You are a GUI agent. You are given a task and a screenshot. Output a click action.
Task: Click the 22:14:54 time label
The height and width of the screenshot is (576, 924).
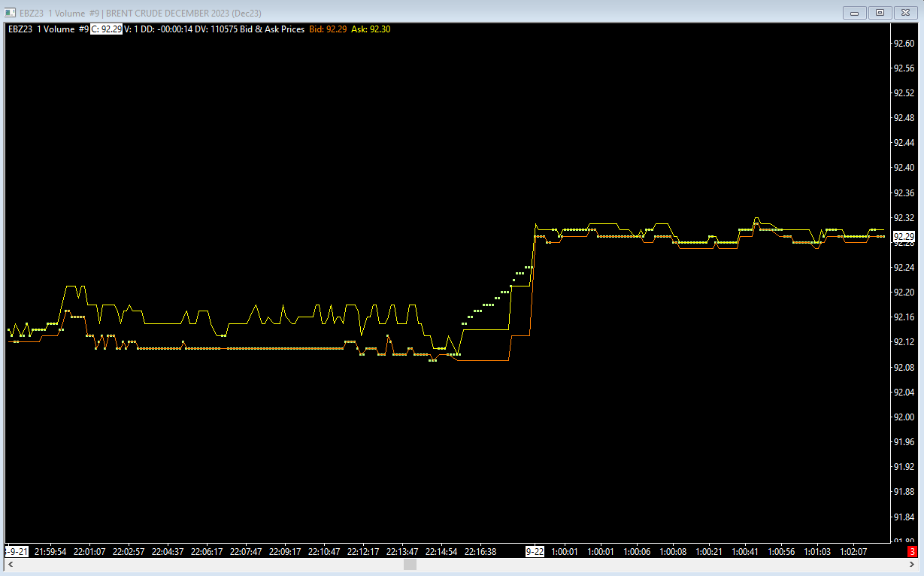click(441, 551)
